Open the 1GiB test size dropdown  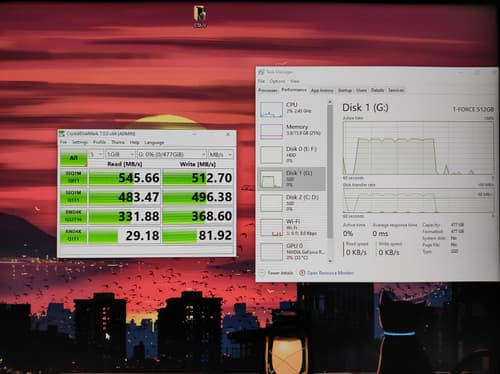[120, 154]
